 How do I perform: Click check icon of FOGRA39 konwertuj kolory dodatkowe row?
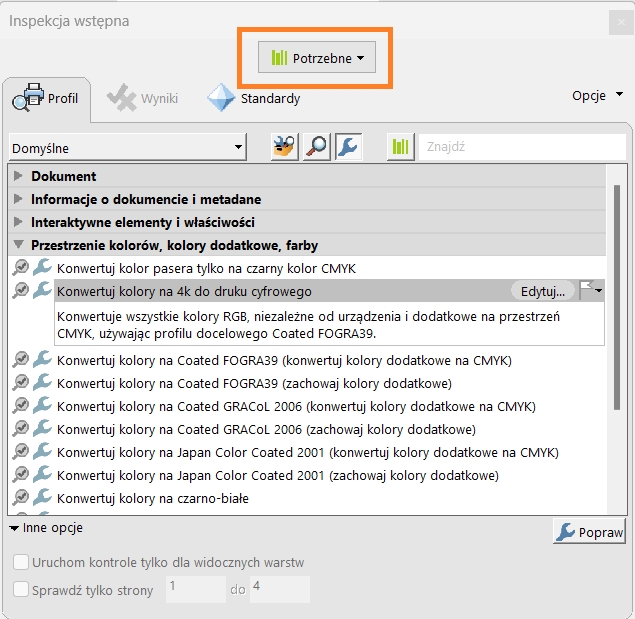[x=21, y=359]
